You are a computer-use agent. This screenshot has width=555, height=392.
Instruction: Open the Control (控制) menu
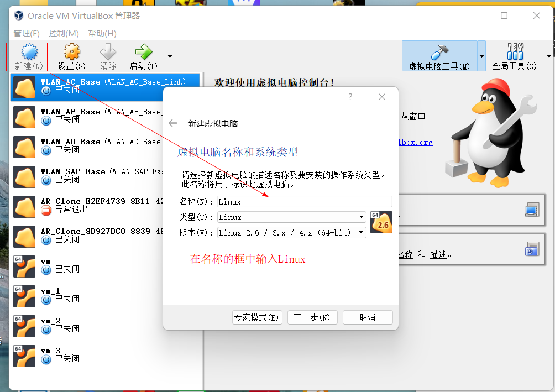tap(64, 34)
